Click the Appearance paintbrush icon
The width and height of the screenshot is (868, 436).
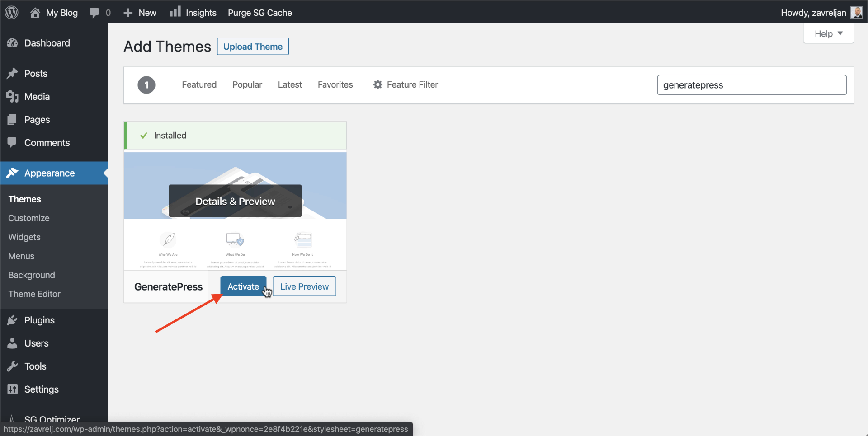pyautogui.click(x=12, y=173)
